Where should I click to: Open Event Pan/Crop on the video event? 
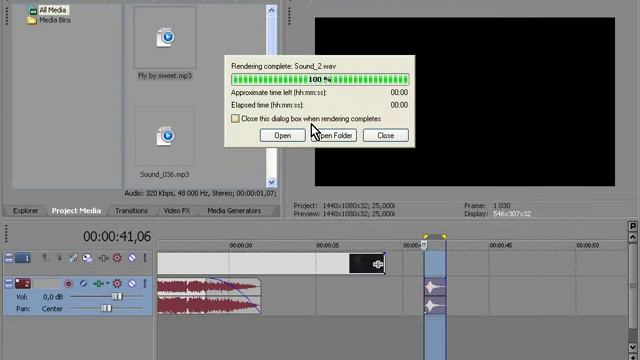click(x=378, y=264)
